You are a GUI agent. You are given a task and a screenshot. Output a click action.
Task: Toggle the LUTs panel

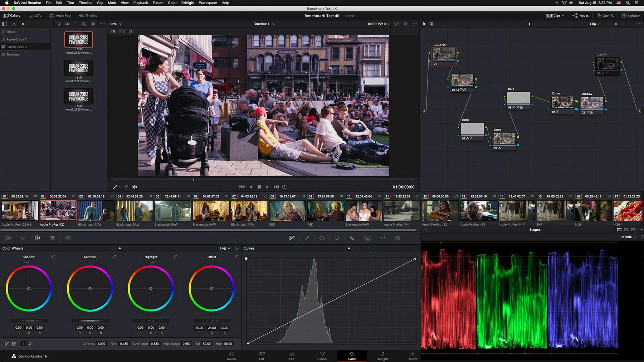(35, 16)
